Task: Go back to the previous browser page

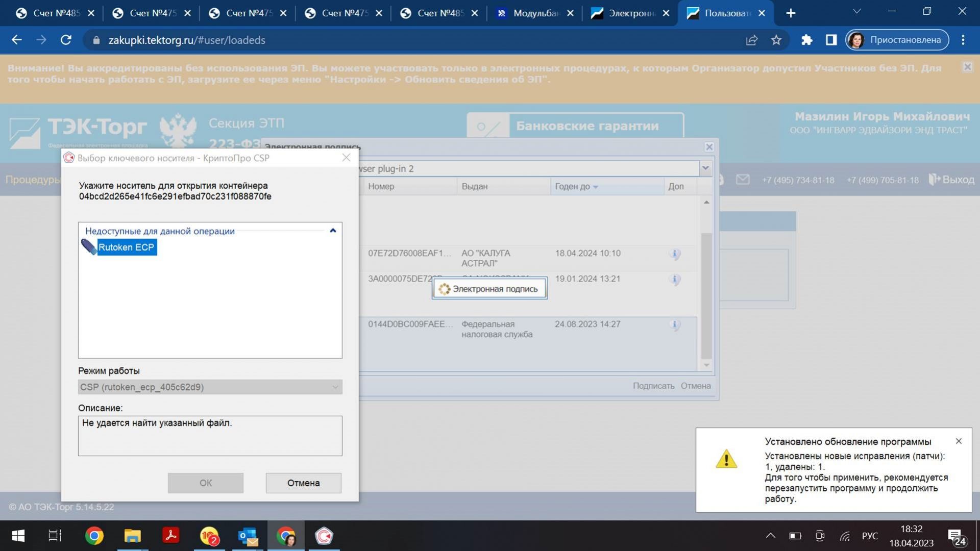Action: 16,40
